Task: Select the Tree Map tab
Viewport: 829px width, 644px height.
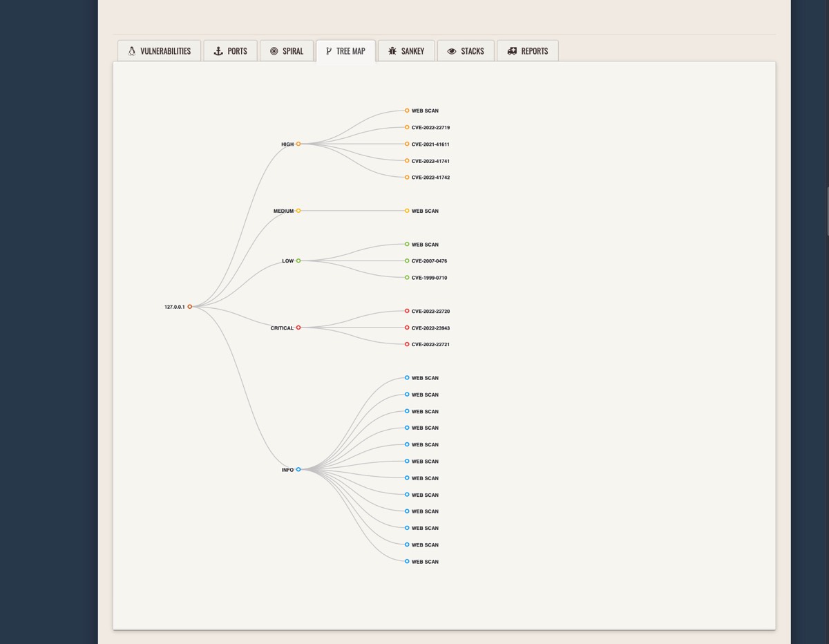Action: click(x=345, y=51)
